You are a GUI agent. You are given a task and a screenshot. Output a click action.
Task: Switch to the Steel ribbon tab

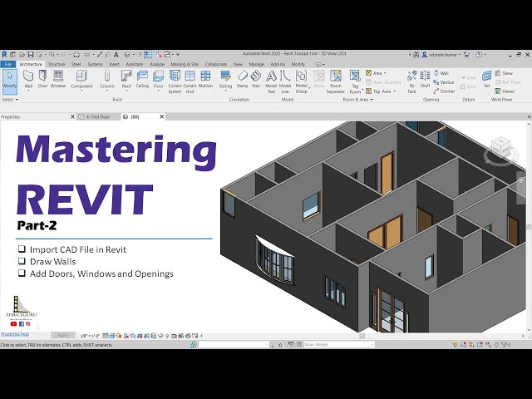click(76, 64)
